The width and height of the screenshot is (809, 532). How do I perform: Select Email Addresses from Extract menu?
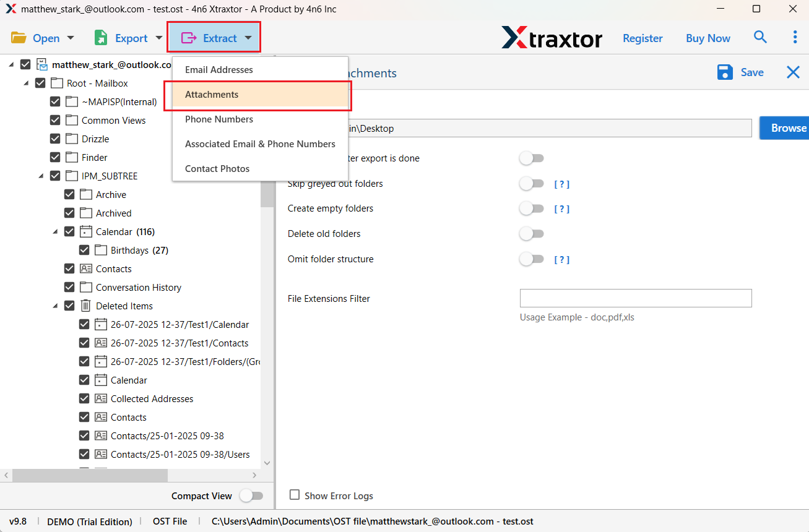[260, 70]
